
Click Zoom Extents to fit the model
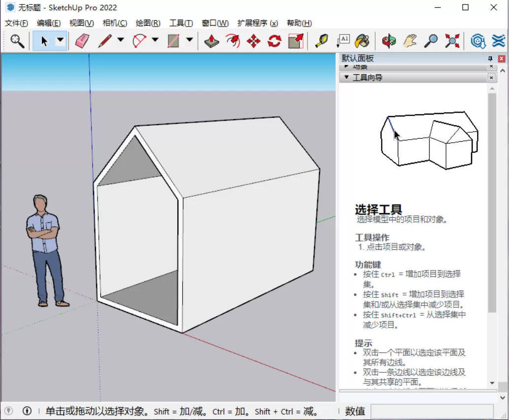tap(452, 41)
